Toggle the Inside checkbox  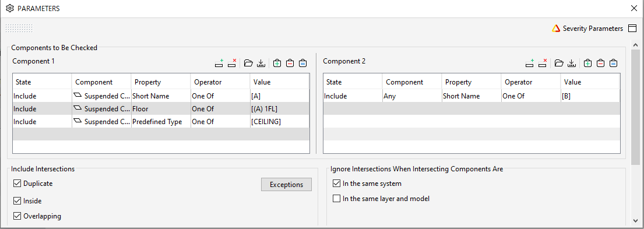17,201
